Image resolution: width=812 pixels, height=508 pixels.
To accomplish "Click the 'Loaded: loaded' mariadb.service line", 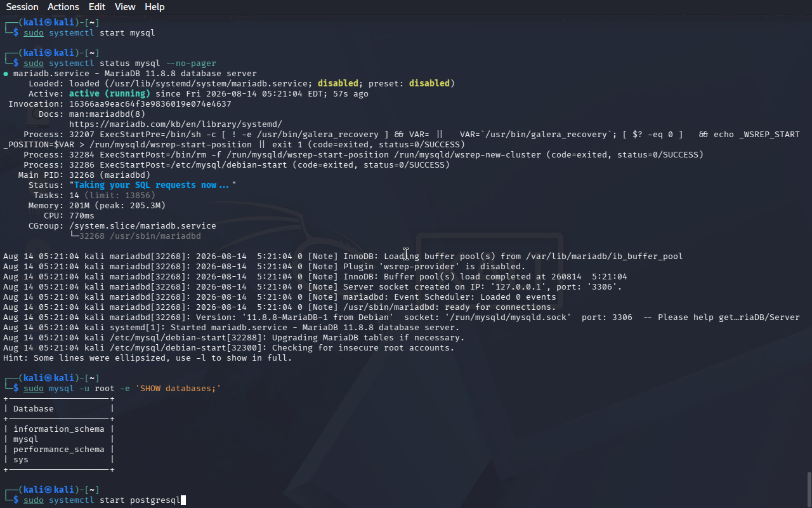I will pyautogui.click(x=242, y=84).
